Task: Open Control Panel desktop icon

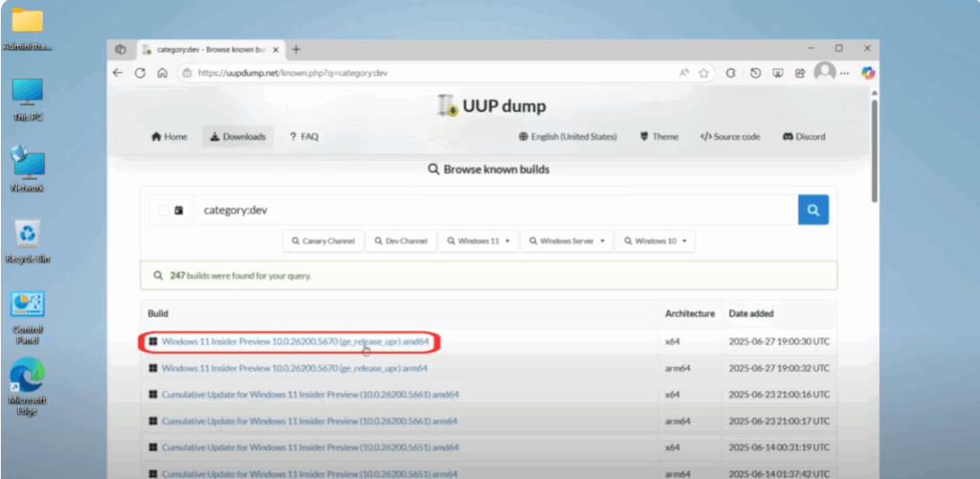Action: tap(28, 317)
